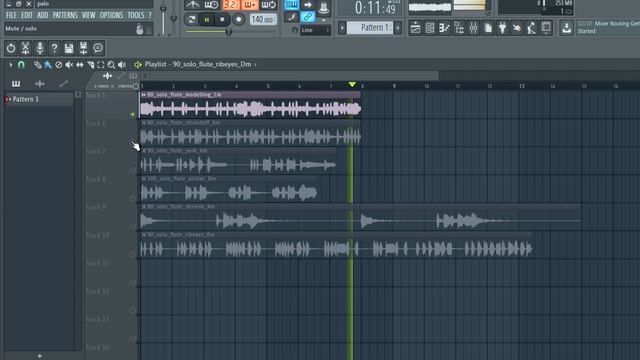The image size is (640, 360).
Task: Open the VIEW menu
Action: pyautogui.click(x=89, y=16)
